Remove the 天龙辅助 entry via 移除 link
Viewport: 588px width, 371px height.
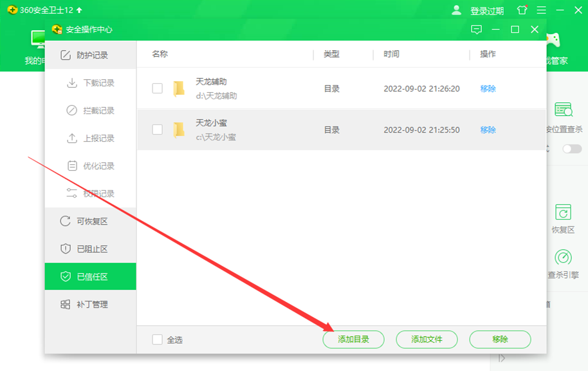point(488,89)
